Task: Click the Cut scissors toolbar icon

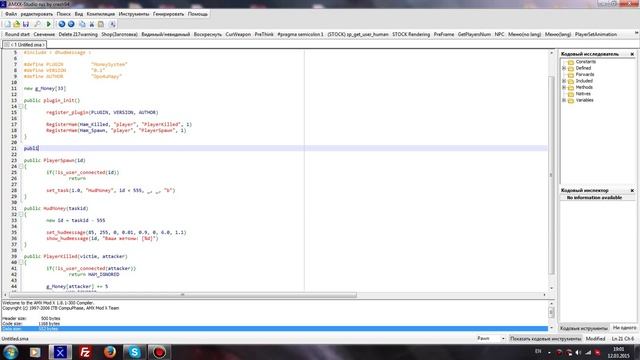Action: pyautogui.click(x=92, y=24)
